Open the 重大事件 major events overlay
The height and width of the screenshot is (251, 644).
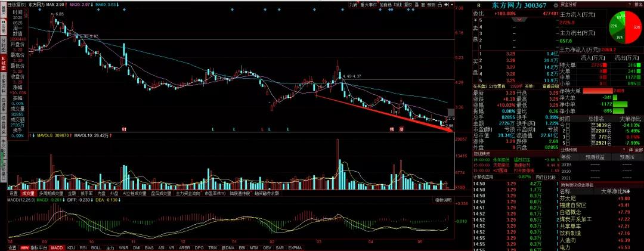tap(368, 5)
